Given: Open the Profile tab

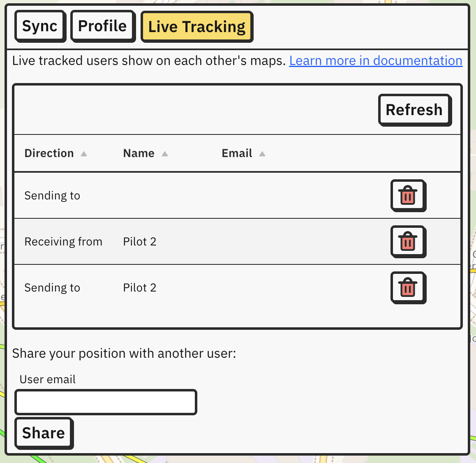Looking at the screenshot, I should click(103, 26).
